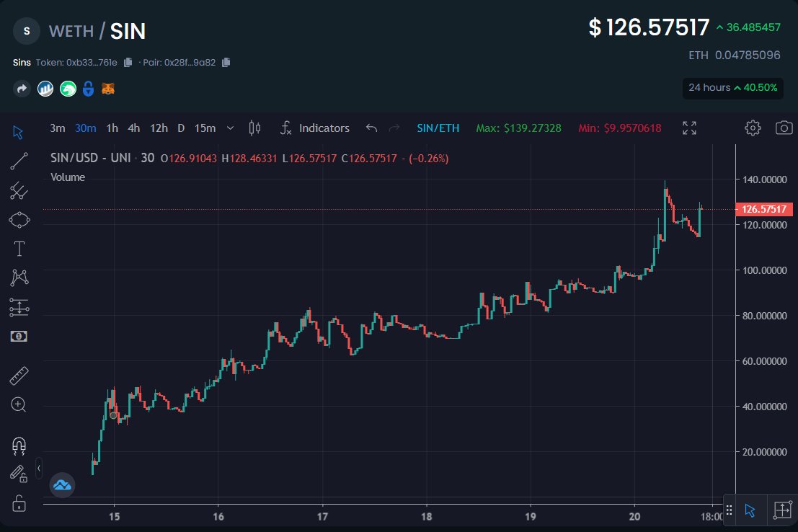Switch to 30m timeframe
798x532 pixels.
pos(86,128)
